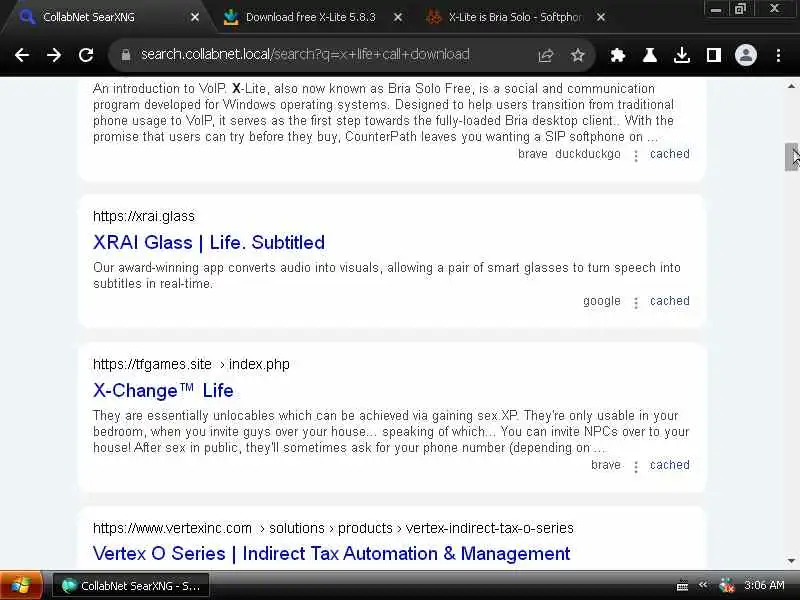
Task: Close the Download free X-Lite tab
Action: [x=398, y=17]
